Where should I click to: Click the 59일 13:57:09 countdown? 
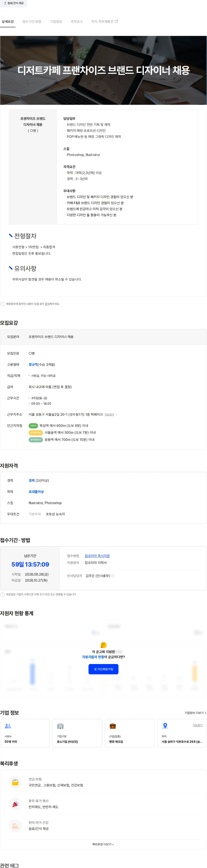tap(30, 564)
